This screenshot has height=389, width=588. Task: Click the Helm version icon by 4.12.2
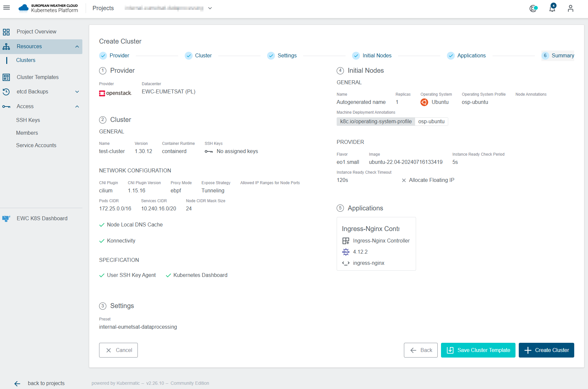pyautogui.click(x=346, y=252)
